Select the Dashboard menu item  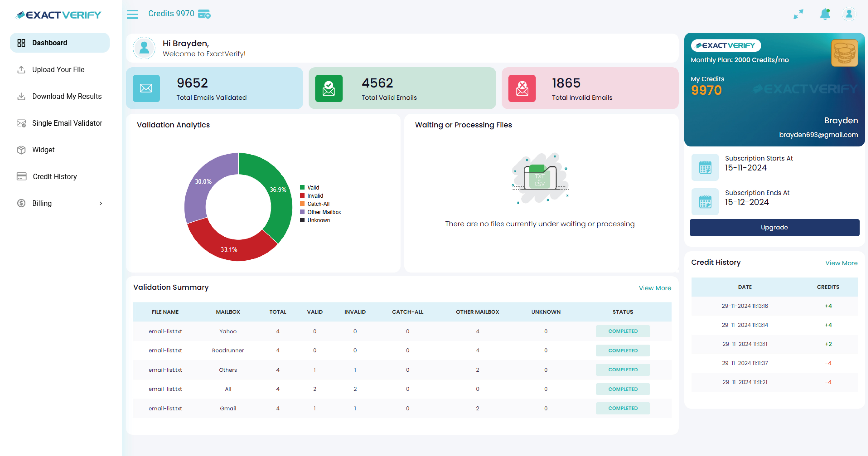click(49, 43)
